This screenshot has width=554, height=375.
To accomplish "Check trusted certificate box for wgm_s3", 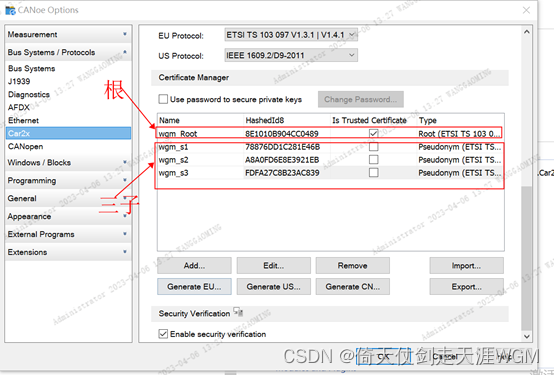I will [373, 172].
